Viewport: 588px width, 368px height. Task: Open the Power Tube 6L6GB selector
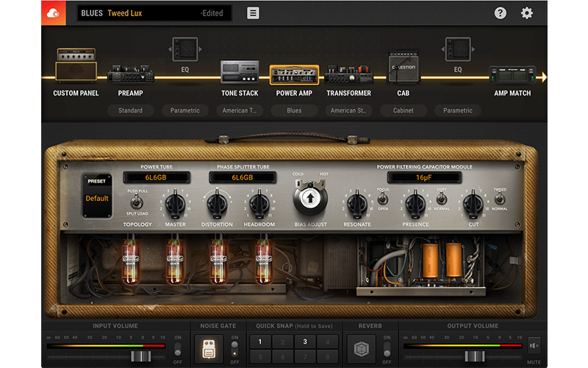tap(157, 177)
